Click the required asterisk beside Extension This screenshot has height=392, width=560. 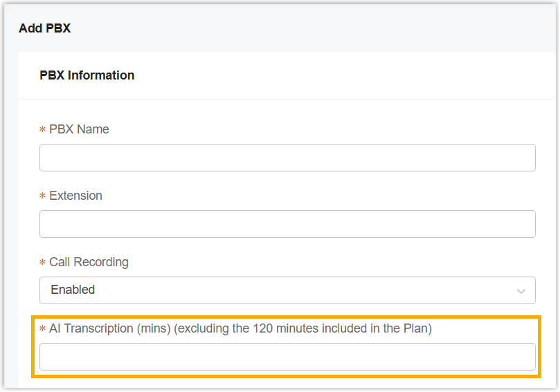click(x=43, y=196)
